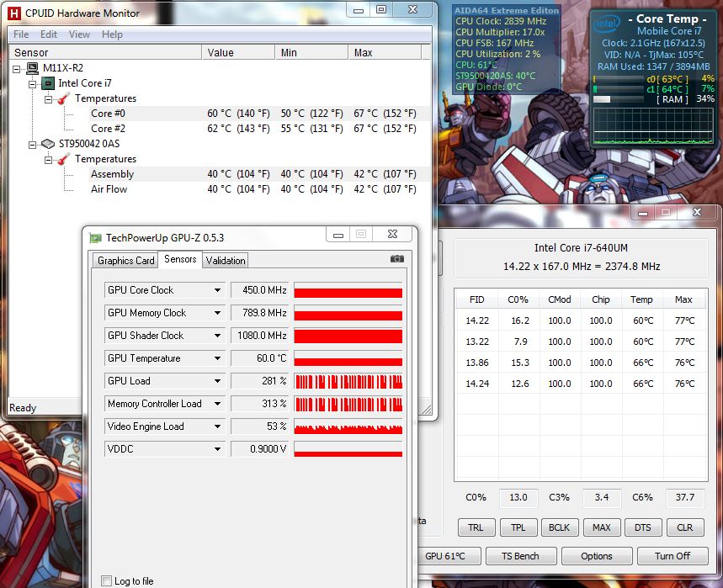The image size is (723, 588).
Task: Collapse Temperatures under ST950042 0AS
Action: pos(48,160)
